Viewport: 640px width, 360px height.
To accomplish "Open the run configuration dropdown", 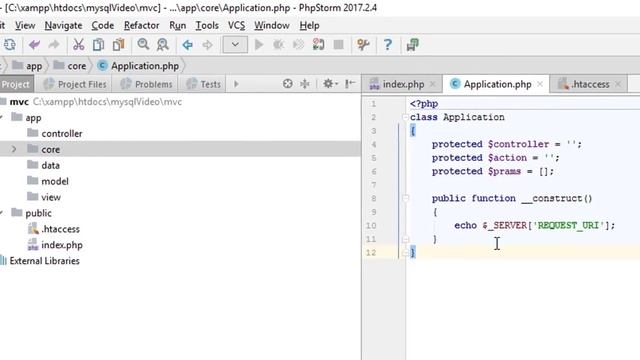I will click(235, 44).
